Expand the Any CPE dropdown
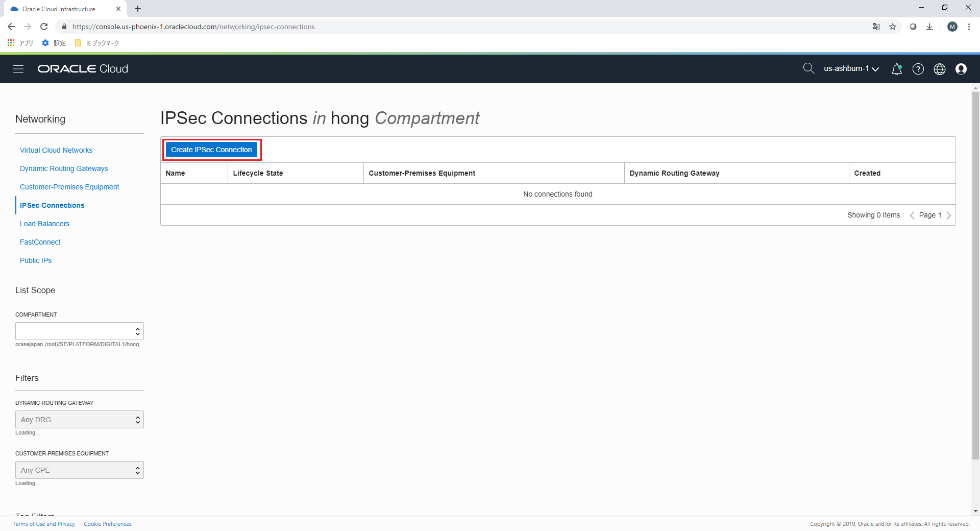The image size is (980, 531). pos(79,470)
